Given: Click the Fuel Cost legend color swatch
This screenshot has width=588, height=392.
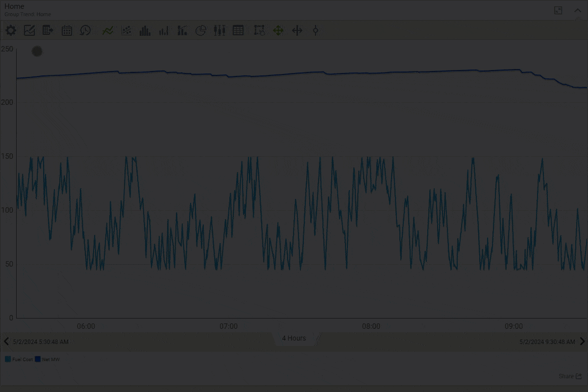Looking at the screenshot, I should pyautogui.click(x=8, y=359).
